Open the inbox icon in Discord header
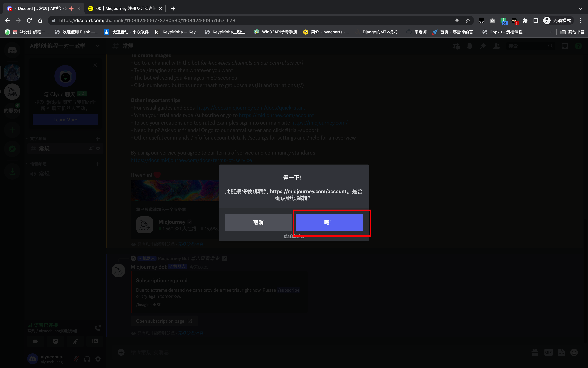Image resolution: width=588 pixels, height=368 pixels. (x=565, y=46)
